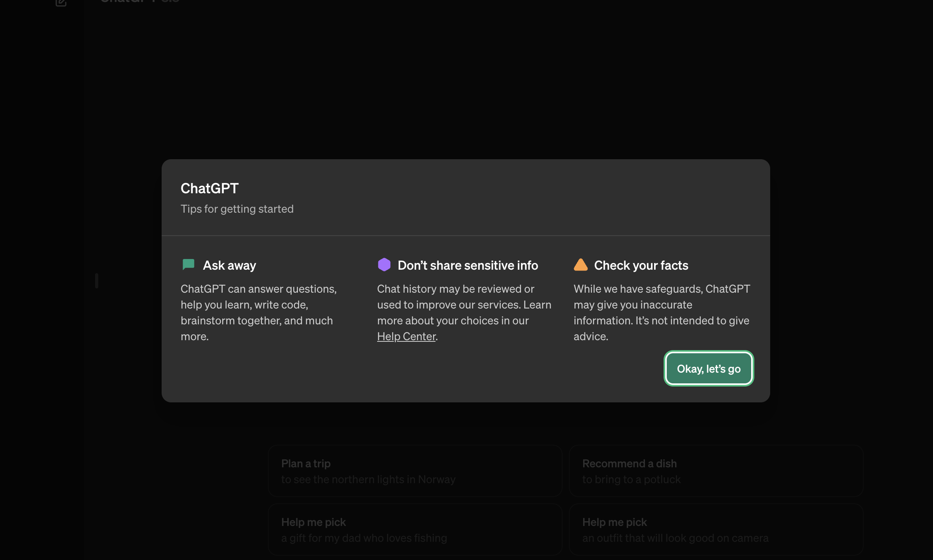Viewport: 933px width, 560px height.
Task: Collapse sidebar using the vertical handle
Action: (97, 280)
